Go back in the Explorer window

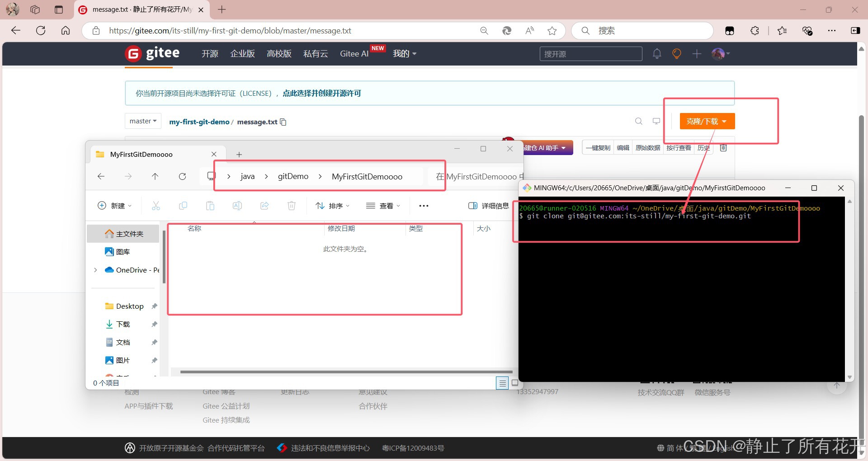101,176
